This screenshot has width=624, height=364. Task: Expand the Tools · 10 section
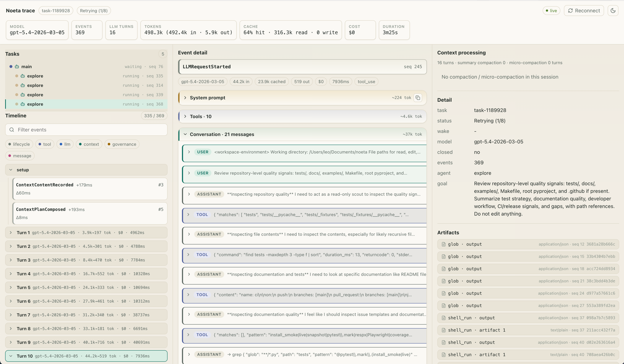pos(302,117)
